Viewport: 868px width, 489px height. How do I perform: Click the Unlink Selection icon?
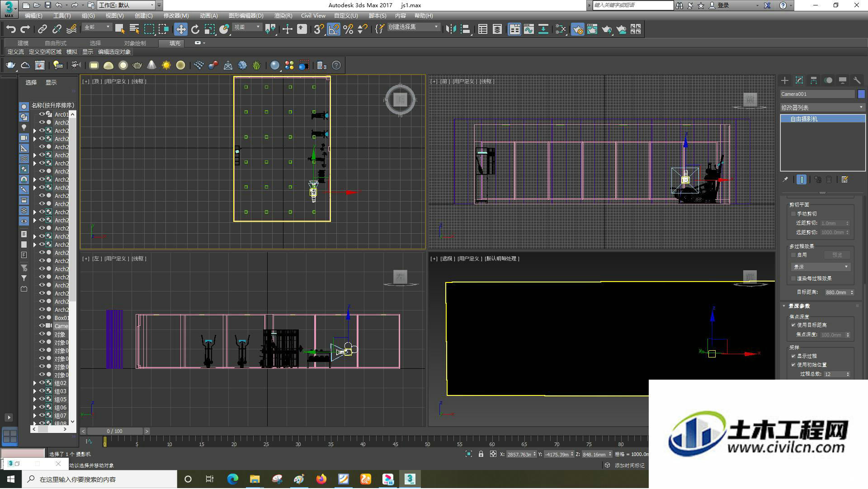(57, 29)
